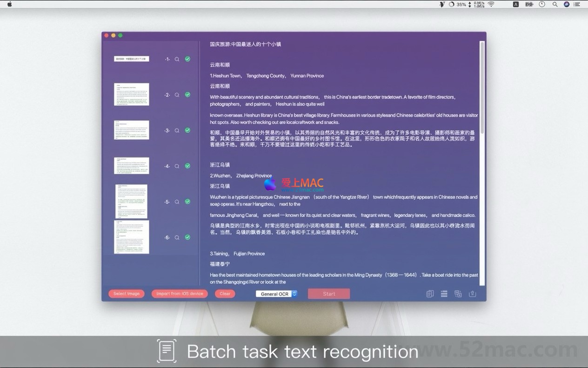588x368 pixels.
Task: Preview image 1 with its magnifier icon
Action: [177, 59]
